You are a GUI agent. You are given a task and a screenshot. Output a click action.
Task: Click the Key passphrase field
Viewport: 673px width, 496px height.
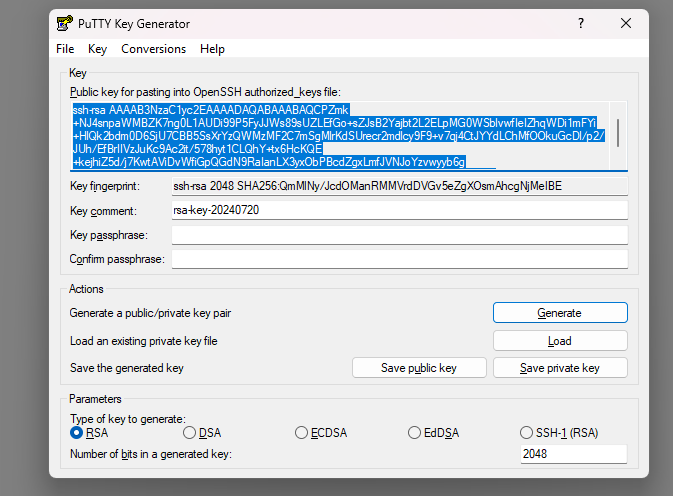pos(400,235)
